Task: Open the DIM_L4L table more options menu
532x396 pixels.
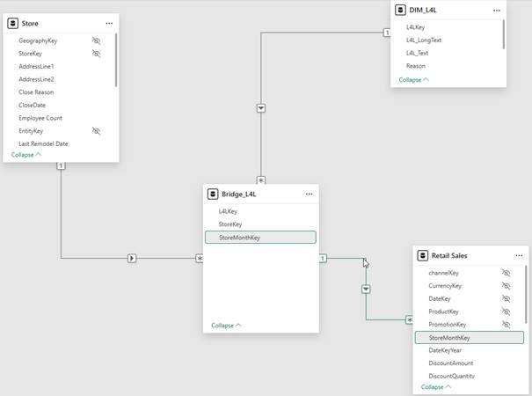Action: (497, 11)
